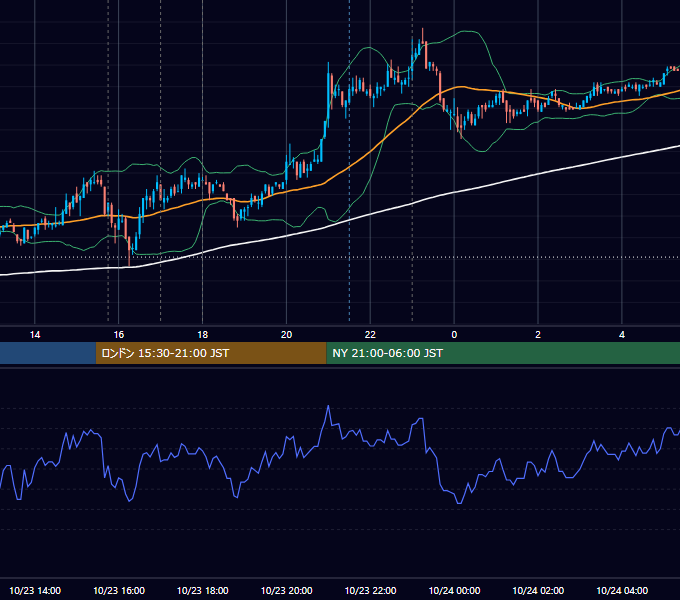The height and width of the screenshot is (600, 680).
Task: Select the ロンドン 15:30-21:00 JST session bar
Action: (211, 353)
